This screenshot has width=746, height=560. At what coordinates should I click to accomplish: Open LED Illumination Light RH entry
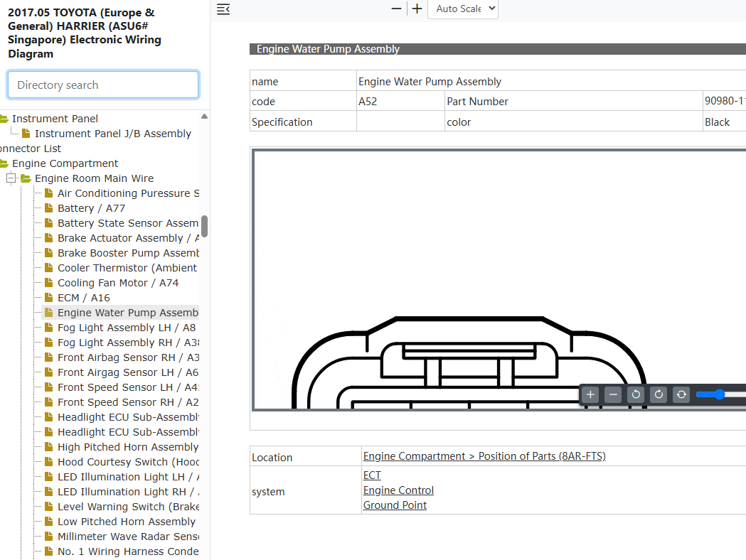[x=128, y=492]
